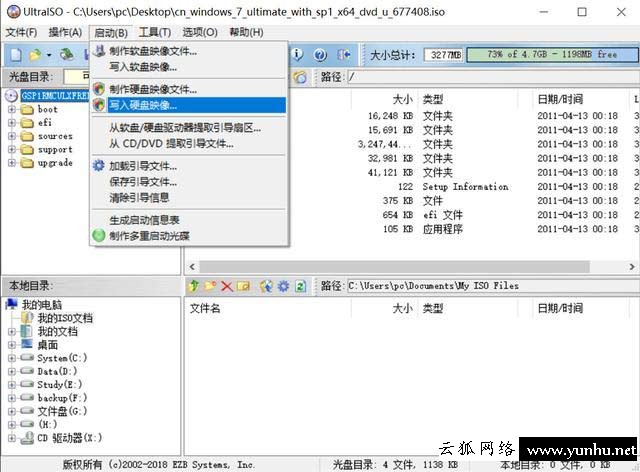Sort local files by 文件名 column header
The image size is (640, 472).
click(x=205, y=308)
